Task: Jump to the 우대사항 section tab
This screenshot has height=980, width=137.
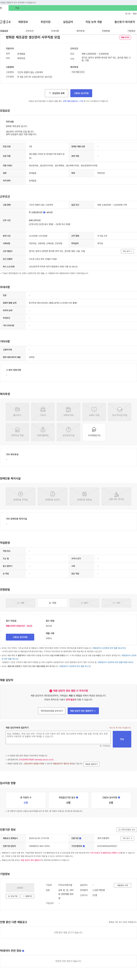Action: (x=55, y=31)
